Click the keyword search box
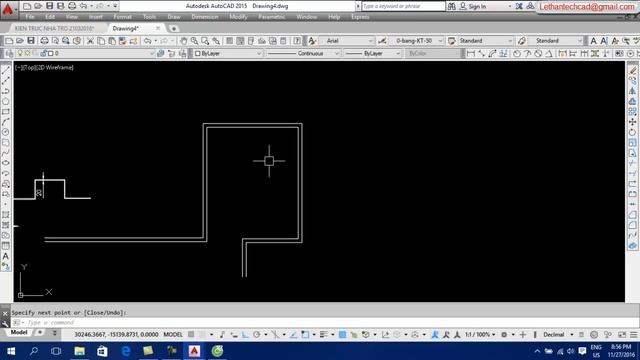The width and height of the screenshot is (640, 360). pos(403,6)
